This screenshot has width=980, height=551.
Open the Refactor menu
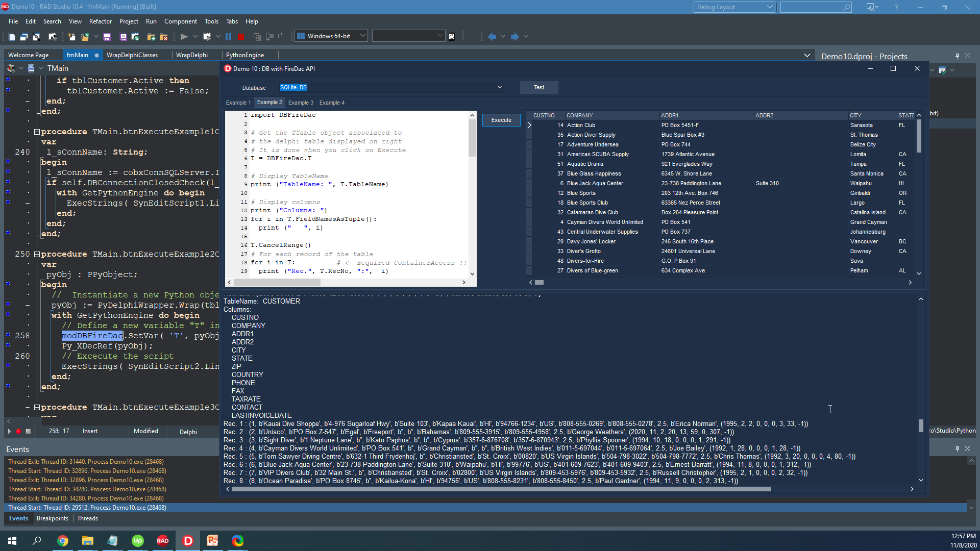(100, 21)
